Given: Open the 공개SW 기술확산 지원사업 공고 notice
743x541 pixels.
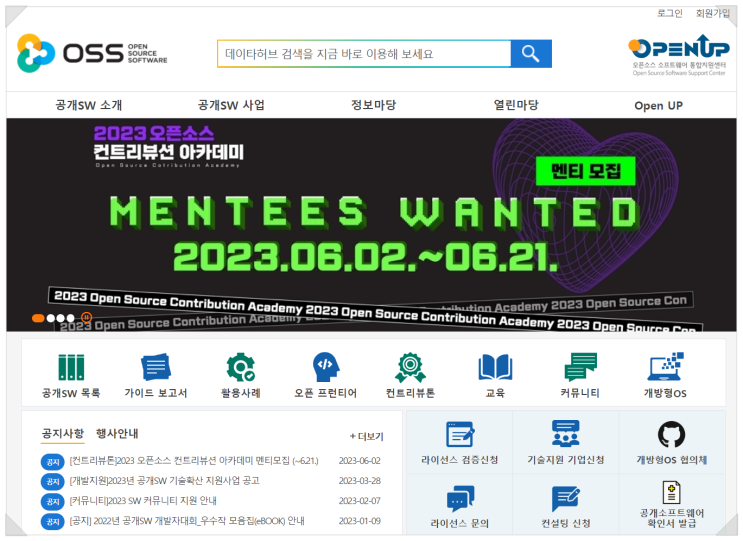Looking at the screenshot, I should tap(164, 481).
